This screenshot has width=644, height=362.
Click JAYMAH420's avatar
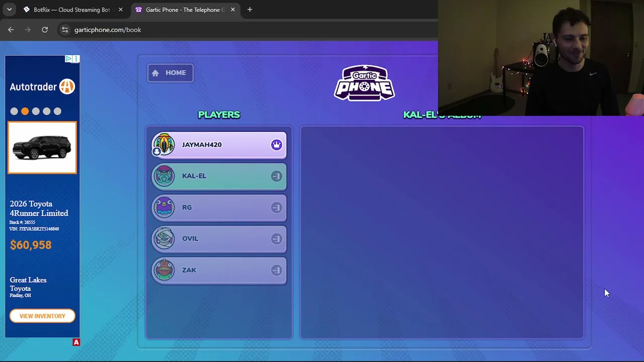point(164,144)
